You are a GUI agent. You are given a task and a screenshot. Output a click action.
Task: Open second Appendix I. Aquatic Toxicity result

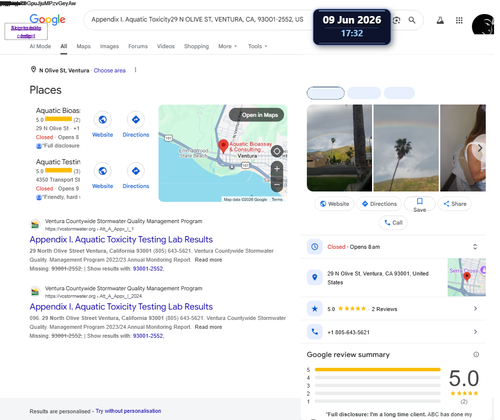coord(121,307)
